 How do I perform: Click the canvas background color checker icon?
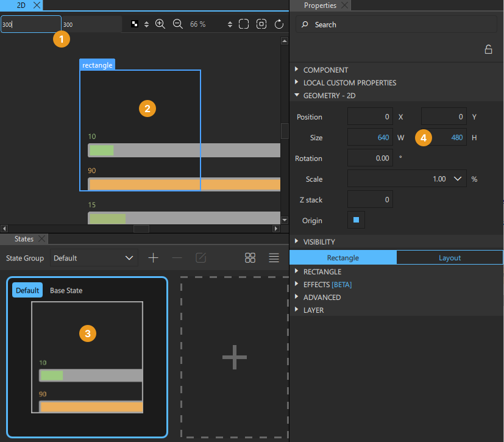click(x=133, y=24)
